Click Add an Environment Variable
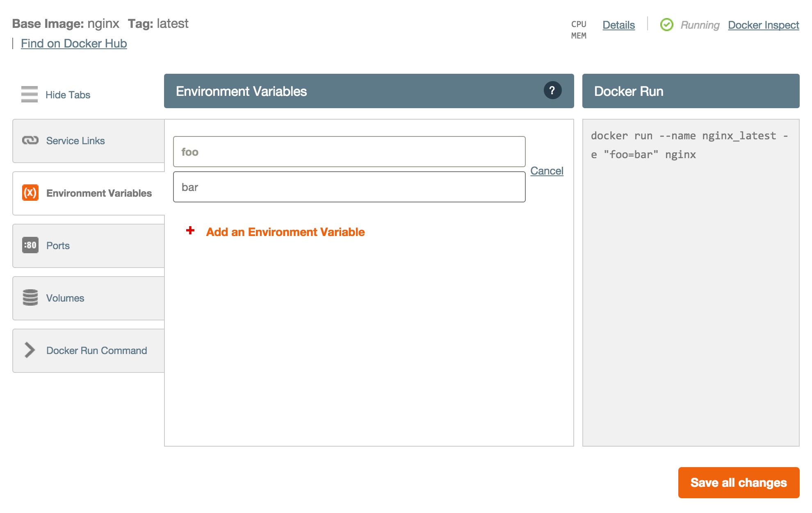Viewport: 812px width, 513px height. [285, 232]
